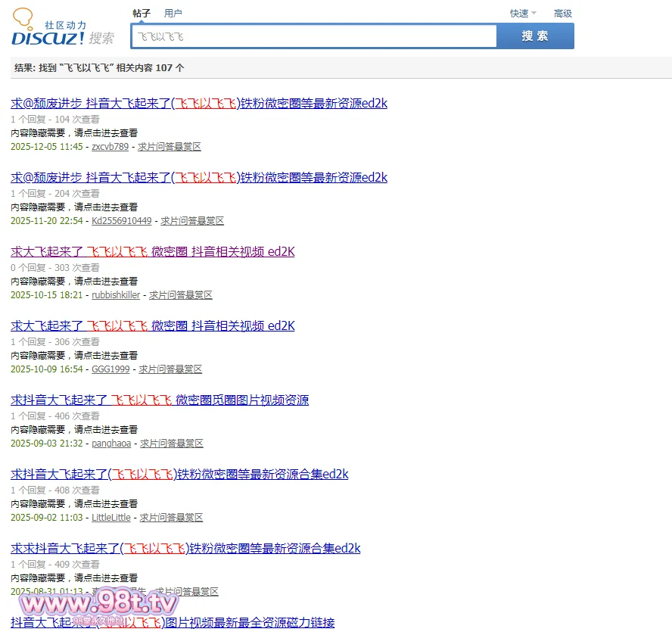Visit rubbishkiller's user page

pos(116,295)
